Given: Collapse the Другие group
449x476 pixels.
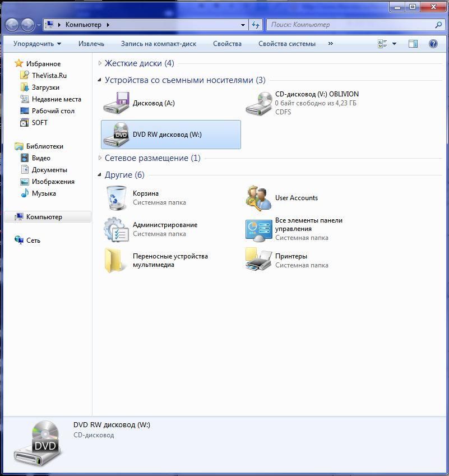Looking at the screenshot, I should pyautogui.click(x=100, y=175).
